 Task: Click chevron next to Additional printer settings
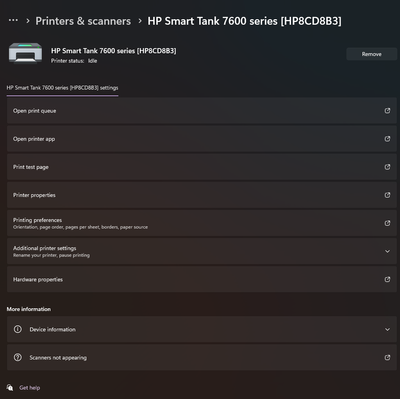click(x=387, y=251)
